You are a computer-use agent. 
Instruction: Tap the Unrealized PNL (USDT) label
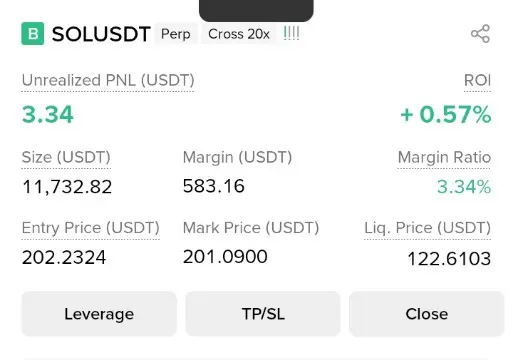108,80
